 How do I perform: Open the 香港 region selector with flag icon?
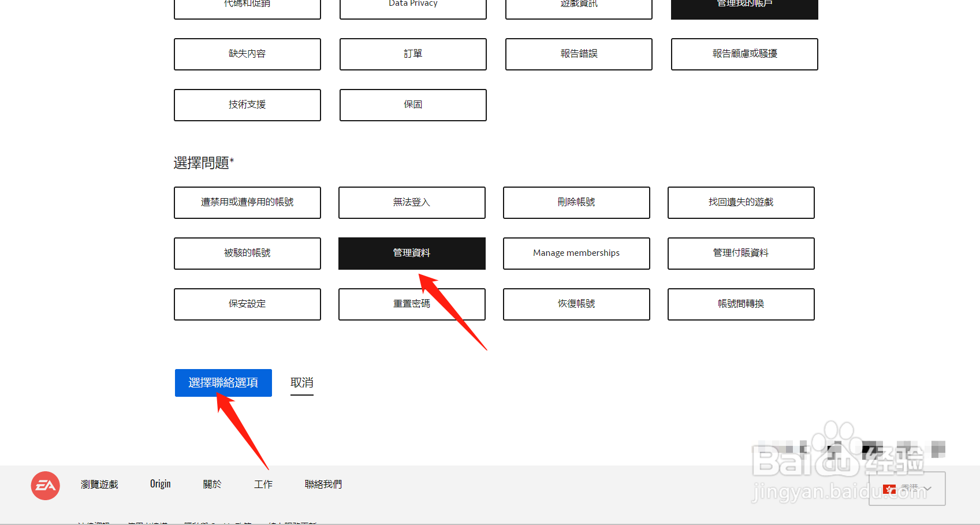[x=907, y=488]
